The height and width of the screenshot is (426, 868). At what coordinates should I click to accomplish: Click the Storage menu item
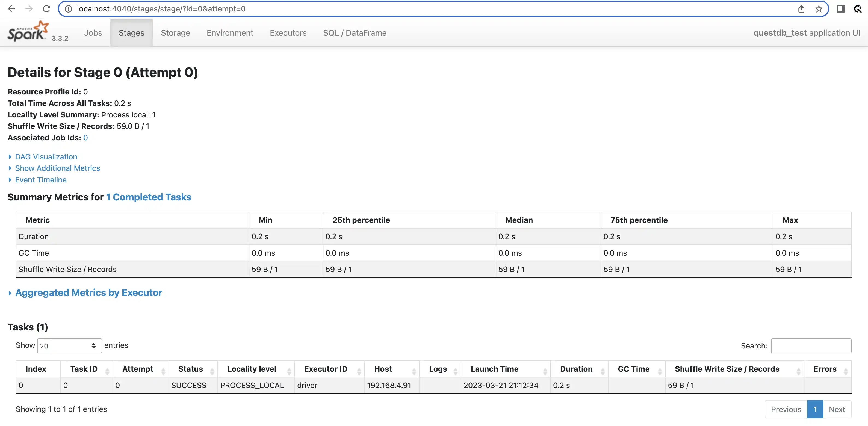(x=175, y=33)
